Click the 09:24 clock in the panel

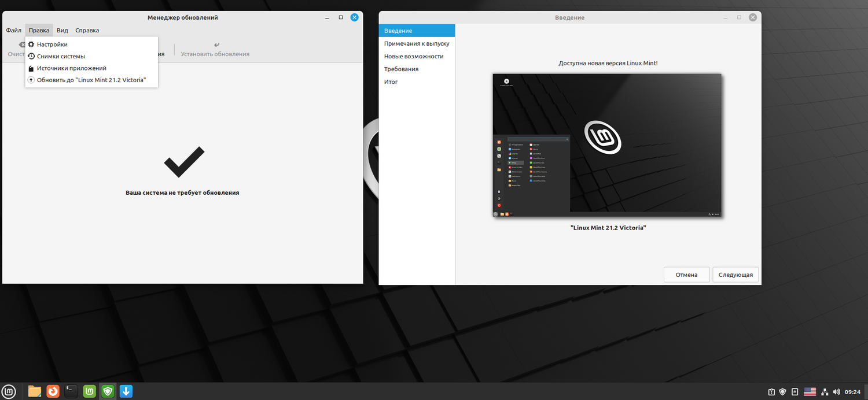pyautogui.click(x=852, y=392)
